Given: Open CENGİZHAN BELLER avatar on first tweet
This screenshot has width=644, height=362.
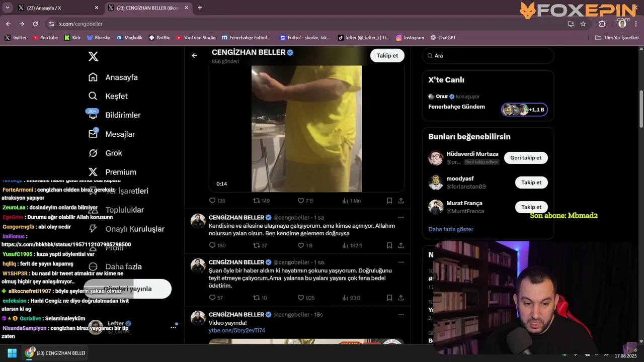Looking at the screenshot, I should (x=198, y=222).
